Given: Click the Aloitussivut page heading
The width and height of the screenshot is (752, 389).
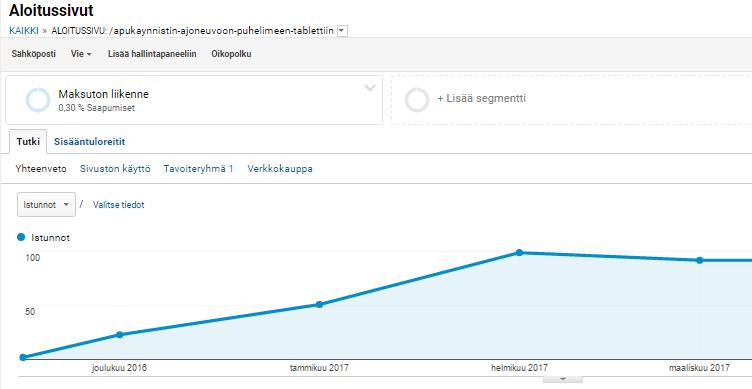Looking at the screenshot, I should click(x=51, y=10).
